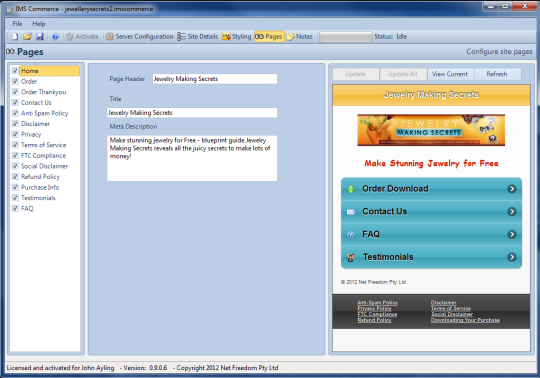Click the status progress bar

point(346,37)
